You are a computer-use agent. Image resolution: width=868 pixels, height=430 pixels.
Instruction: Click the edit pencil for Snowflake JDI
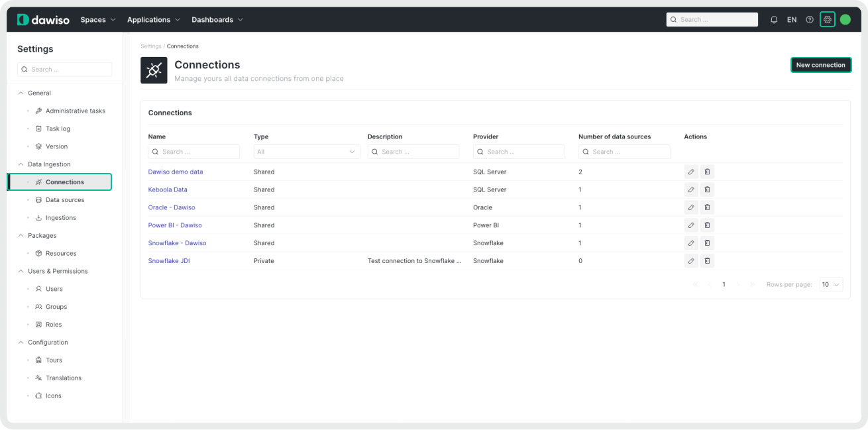tap(691, 261)
